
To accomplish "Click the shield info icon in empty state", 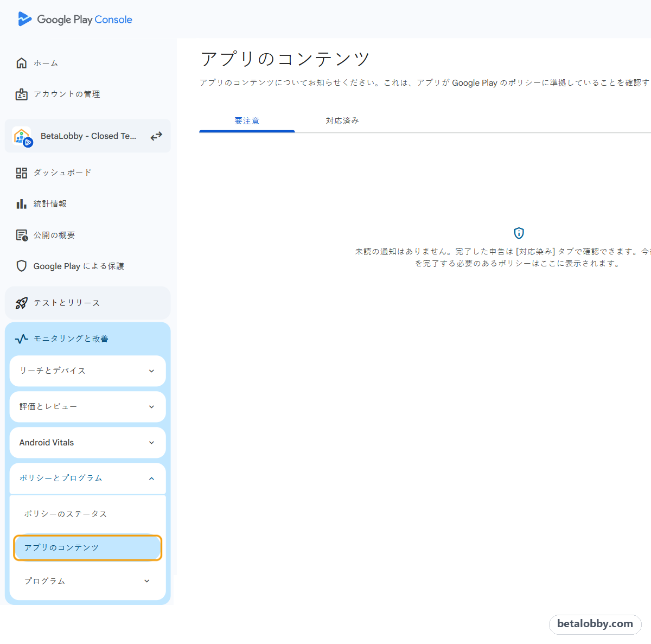I will [x=519, y=233].
